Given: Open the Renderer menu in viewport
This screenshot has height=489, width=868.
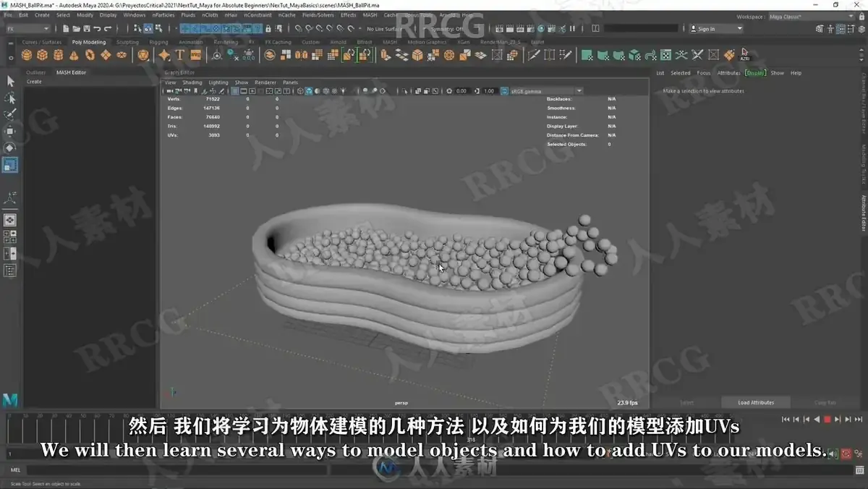Looking at the screenshot, I should tap(265, 82).
